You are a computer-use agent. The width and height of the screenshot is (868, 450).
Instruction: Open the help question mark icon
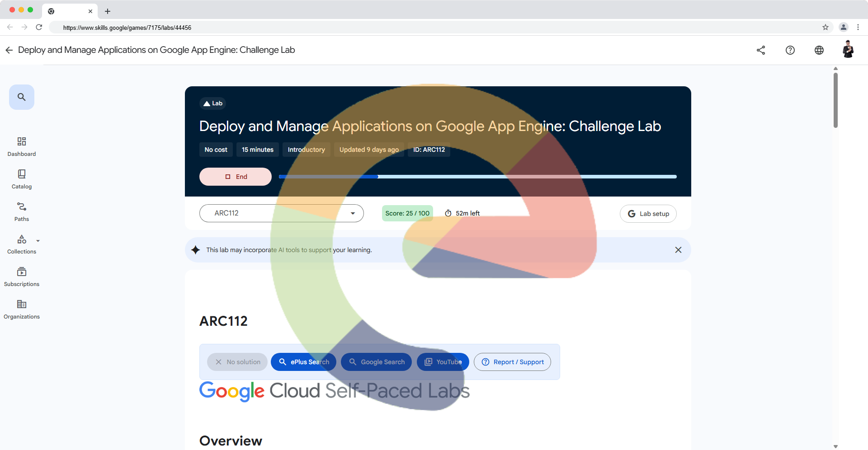(790, 50)
